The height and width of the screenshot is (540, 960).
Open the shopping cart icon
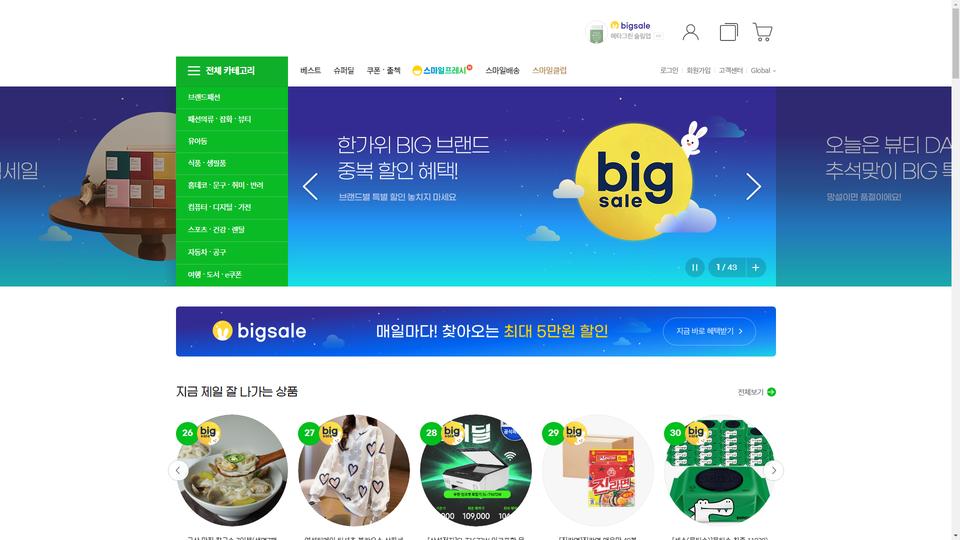coord(762,32)
